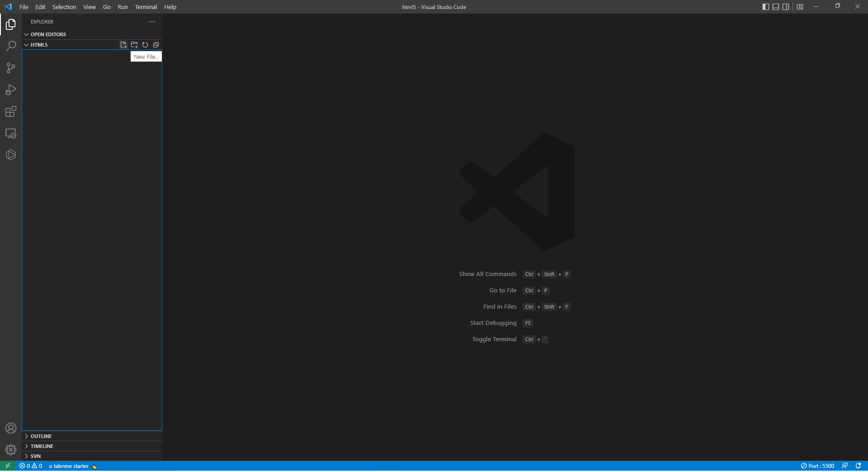The width and height of the screenshot is (868, 472).
Task: Click the Go to File text
Action: point(503,291)
